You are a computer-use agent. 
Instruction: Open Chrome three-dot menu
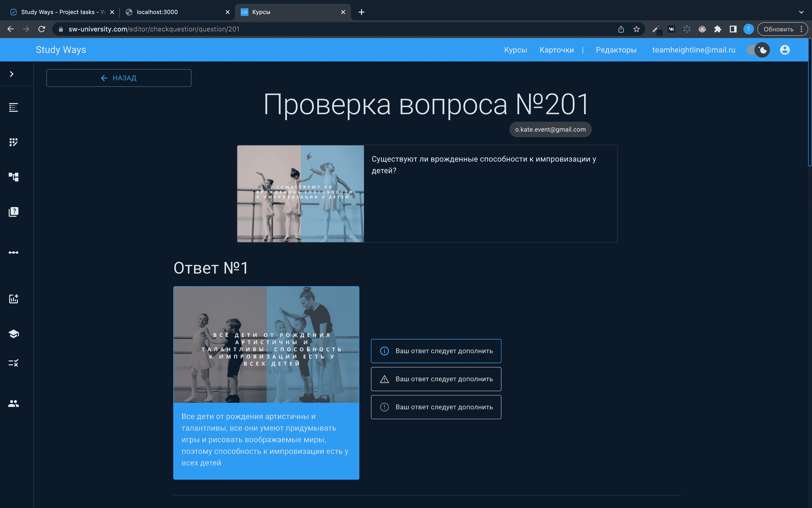coord(801,29)
